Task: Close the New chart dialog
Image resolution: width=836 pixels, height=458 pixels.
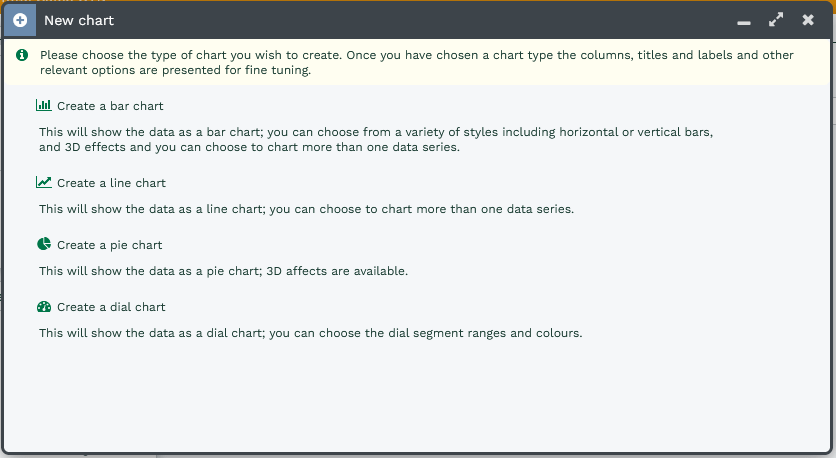Action: [808, 20]
